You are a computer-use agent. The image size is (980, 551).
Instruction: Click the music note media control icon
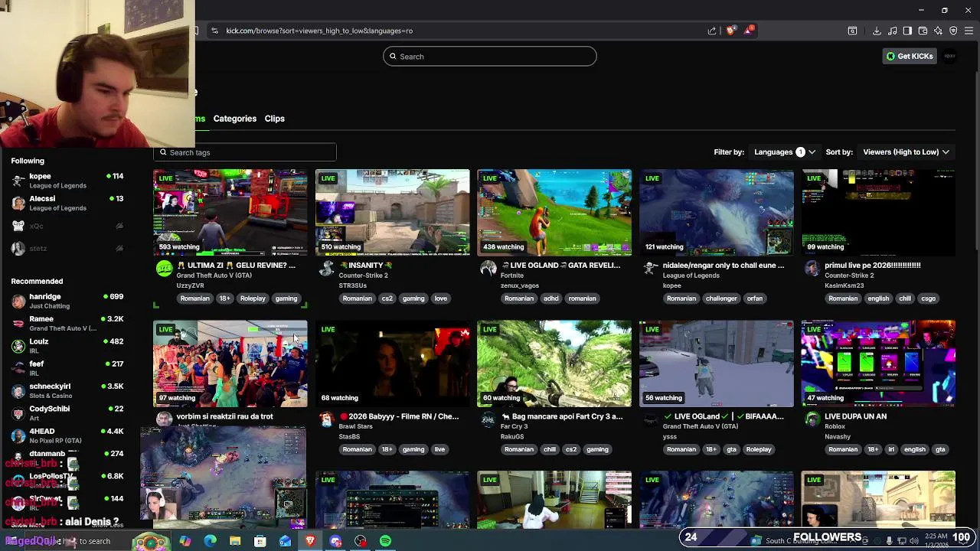click(x=892, y=31)
